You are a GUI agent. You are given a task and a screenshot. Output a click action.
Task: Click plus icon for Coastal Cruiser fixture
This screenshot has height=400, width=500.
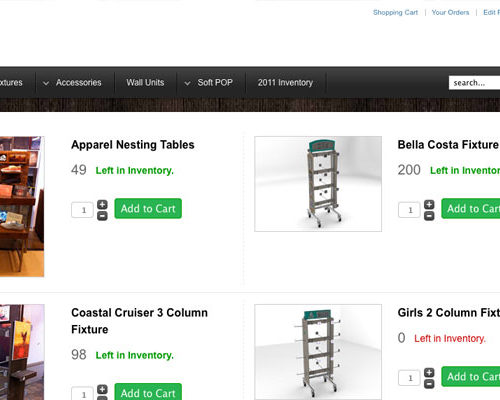pos(102,389)
